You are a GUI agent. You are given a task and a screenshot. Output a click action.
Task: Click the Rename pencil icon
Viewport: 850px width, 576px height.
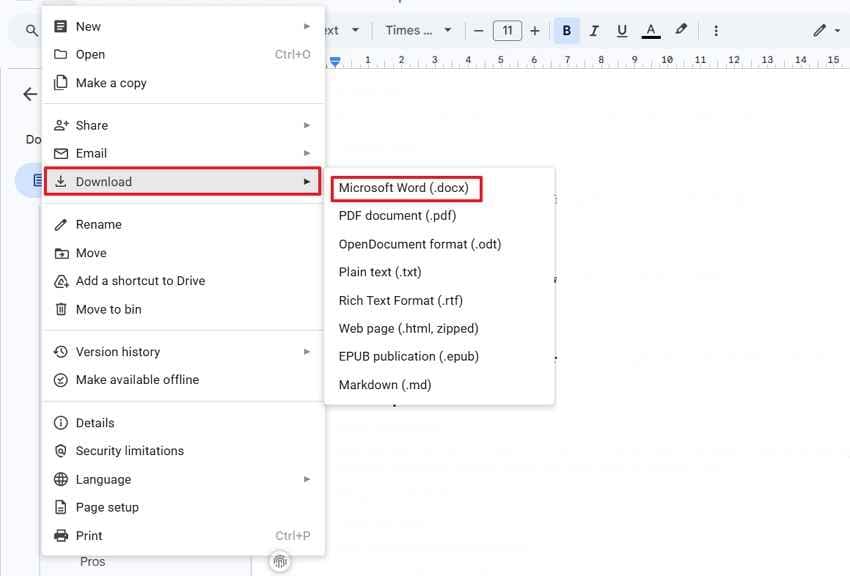pos(61,224)
